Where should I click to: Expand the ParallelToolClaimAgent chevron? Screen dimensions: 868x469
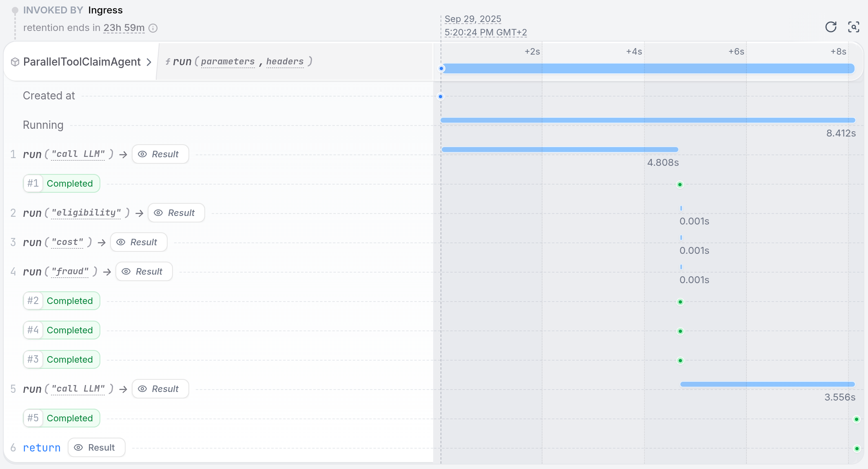[149, 62]
